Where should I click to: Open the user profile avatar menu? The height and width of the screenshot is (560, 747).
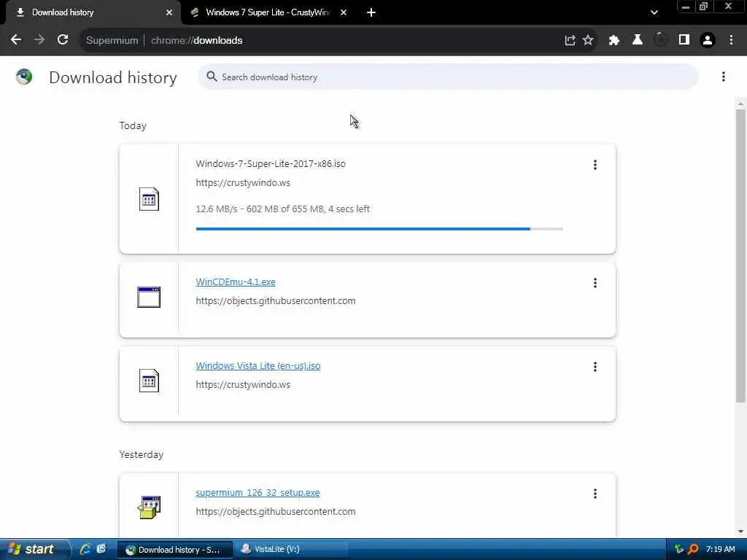click(x=708, y=40)
